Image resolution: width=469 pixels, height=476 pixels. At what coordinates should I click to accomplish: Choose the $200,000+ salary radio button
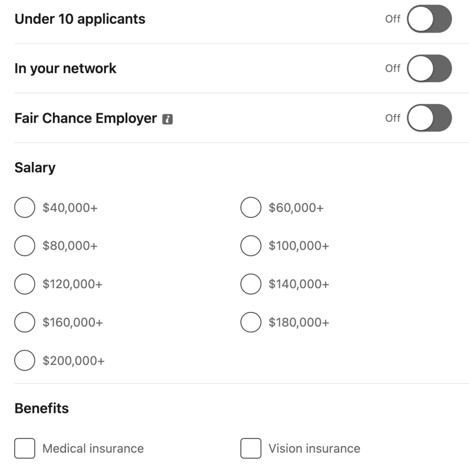click(x=25, y=361)
